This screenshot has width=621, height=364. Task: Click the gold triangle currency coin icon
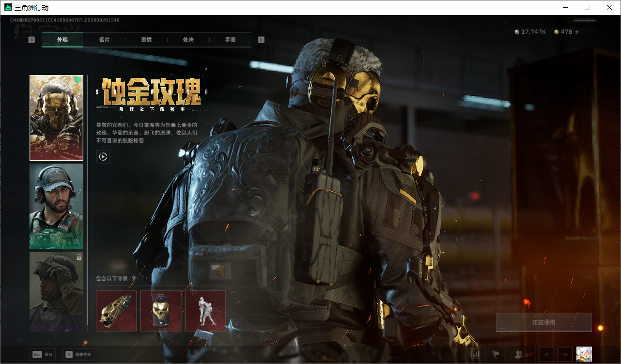pyautogui.click(x=557, y=32)
